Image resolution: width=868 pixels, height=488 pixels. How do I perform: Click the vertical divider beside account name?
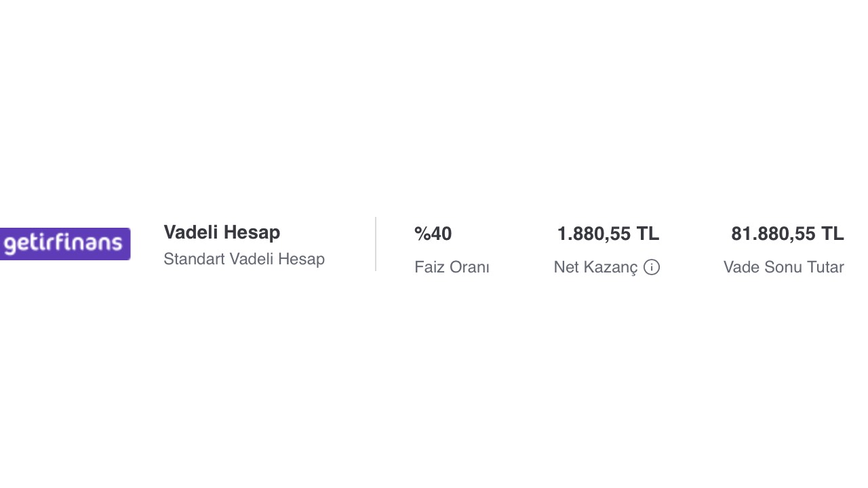(376, 244)
